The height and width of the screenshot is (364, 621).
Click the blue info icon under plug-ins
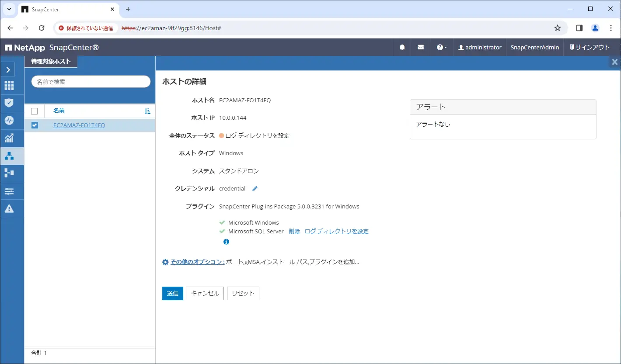click(x=226, y=242)
